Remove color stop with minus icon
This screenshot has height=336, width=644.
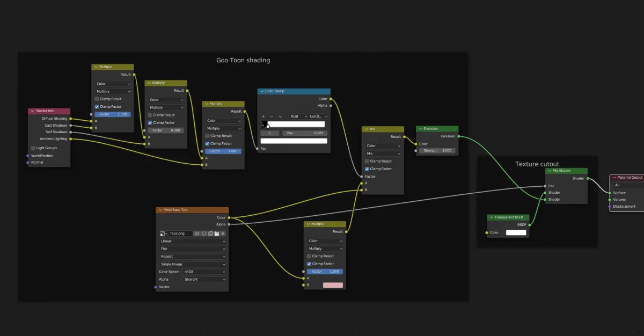pos(271,116)
